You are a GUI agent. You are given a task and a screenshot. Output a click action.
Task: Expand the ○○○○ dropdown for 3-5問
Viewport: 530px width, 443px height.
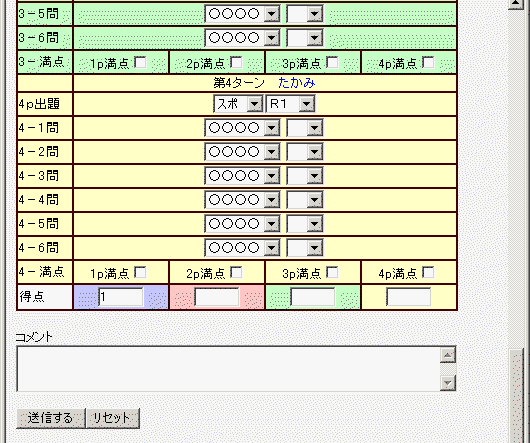click(242, 14)
